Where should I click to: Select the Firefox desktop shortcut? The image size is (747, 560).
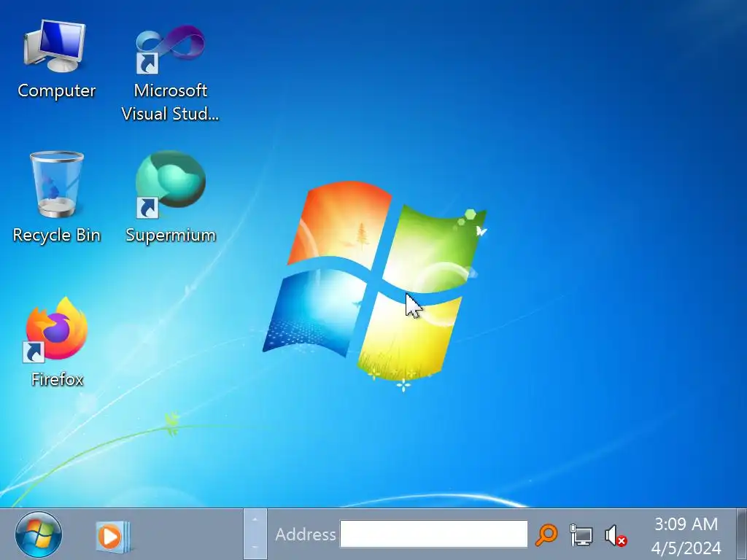click(x=57, y=341)
